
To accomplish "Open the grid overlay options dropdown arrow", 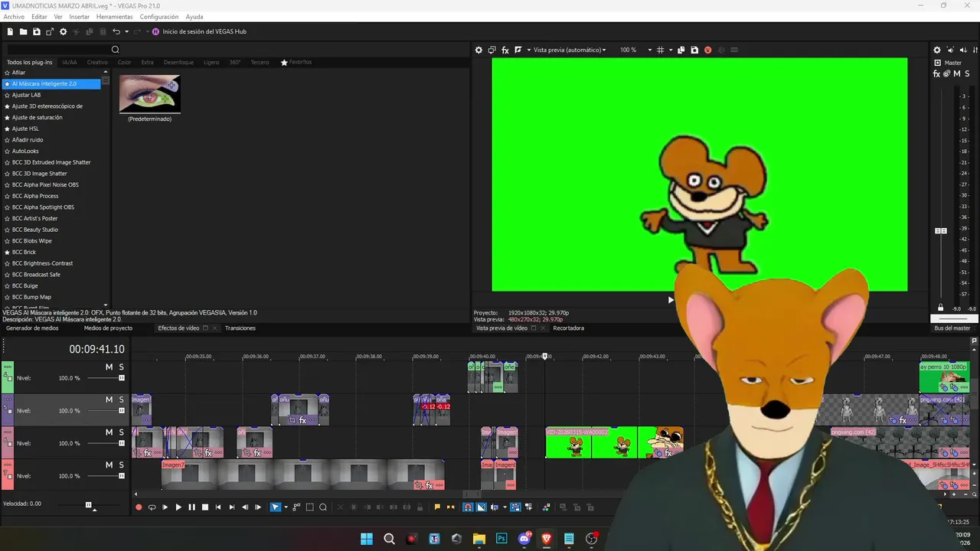I will pos(671,50).
